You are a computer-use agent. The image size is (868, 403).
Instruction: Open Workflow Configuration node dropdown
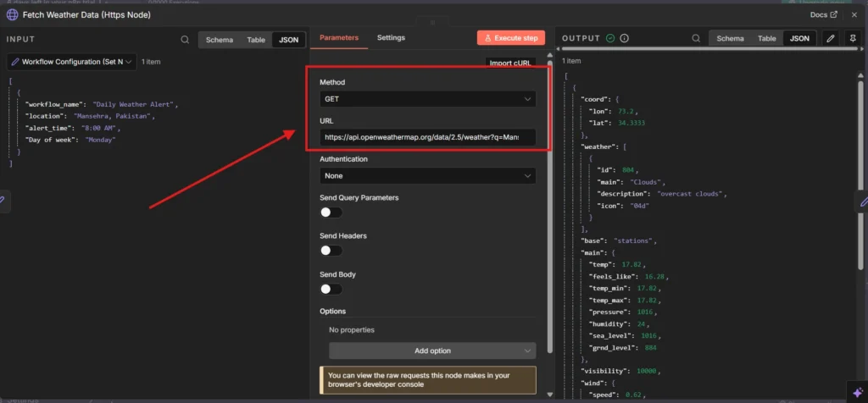tap(72, 62)
